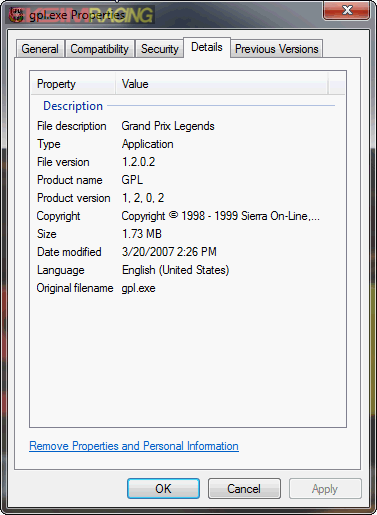Open Remove Properties and Personal Information link
Viewport: 377px width, 515px height.
[134, 446]
